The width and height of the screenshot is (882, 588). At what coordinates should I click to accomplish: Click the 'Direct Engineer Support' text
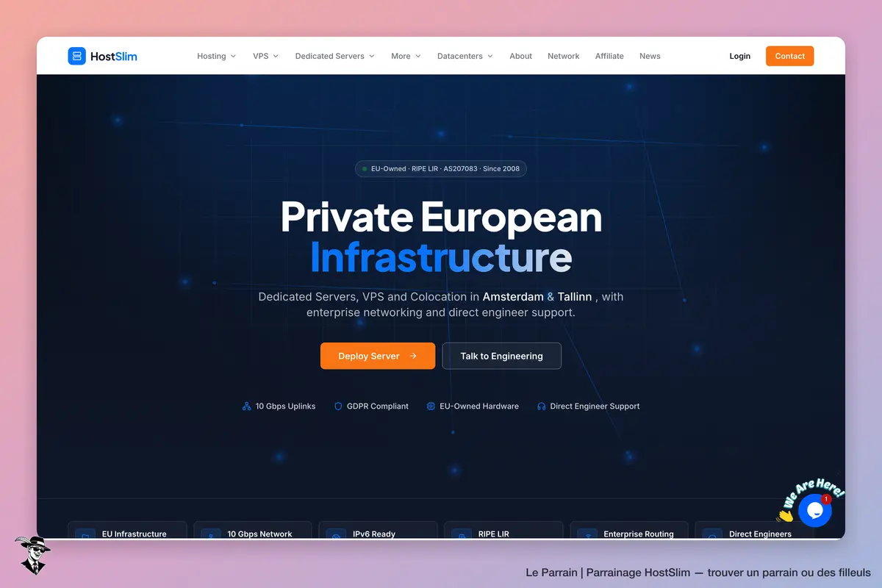[x=595, y=406]
